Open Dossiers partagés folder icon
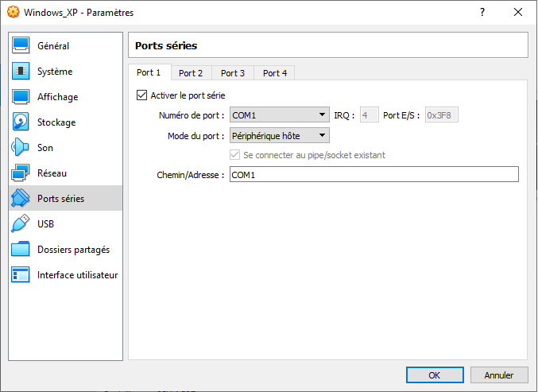The width and height of the screenshot is (538, 392). pos(21,250)
